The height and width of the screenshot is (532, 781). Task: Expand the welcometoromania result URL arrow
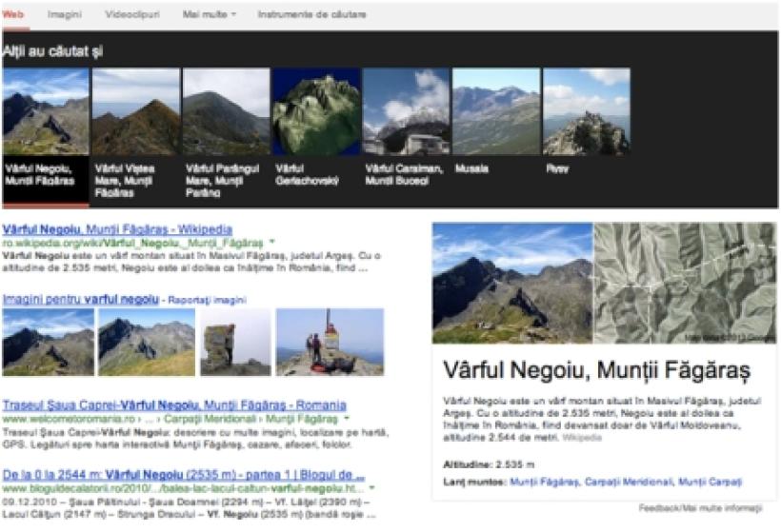[x=346, y=419]
